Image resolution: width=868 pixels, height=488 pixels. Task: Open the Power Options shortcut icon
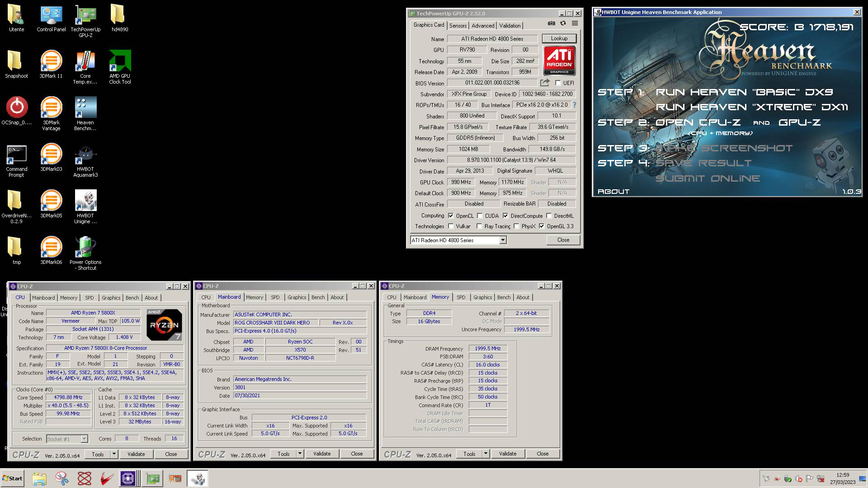pos(85,253)
